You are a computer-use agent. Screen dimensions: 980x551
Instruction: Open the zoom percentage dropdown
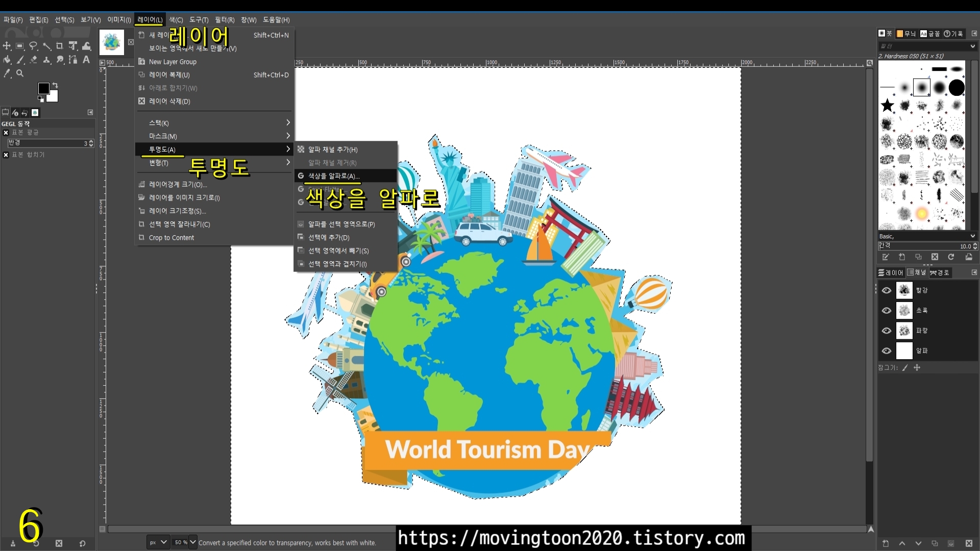click(192, 542)
